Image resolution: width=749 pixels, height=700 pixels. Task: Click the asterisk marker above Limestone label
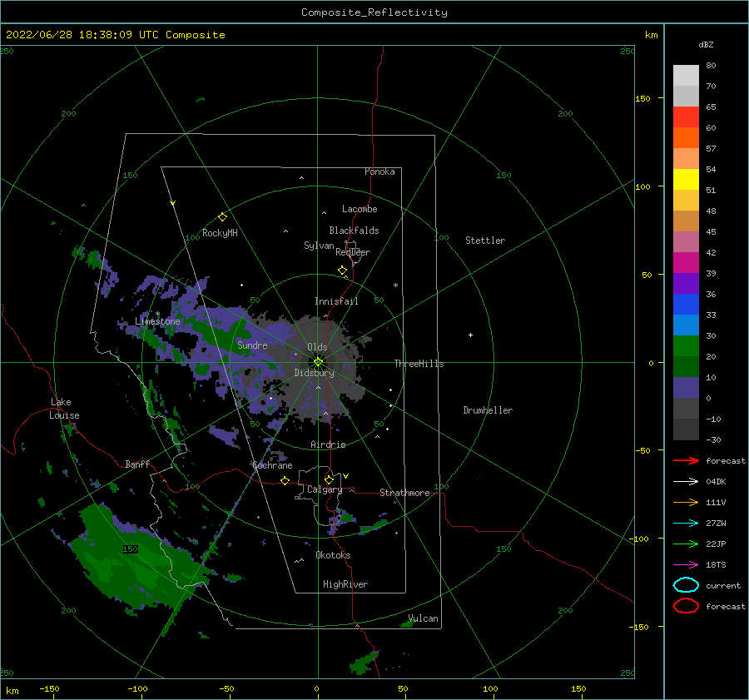157,315
